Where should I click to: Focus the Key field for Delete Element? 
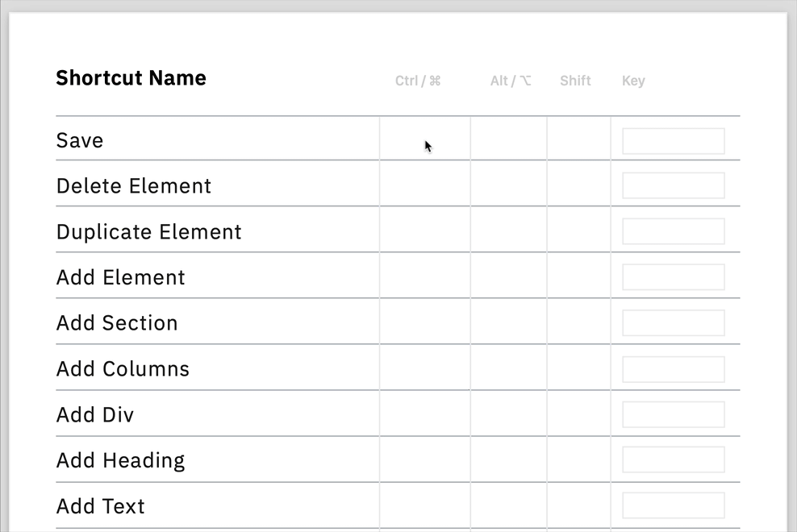674,185
